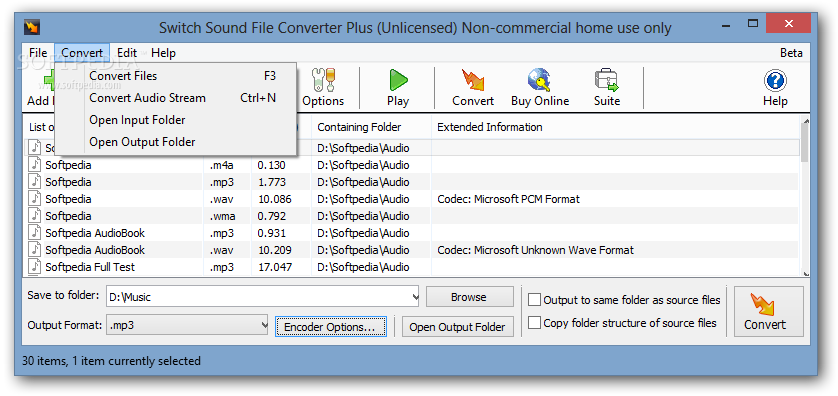Click the Beta label in menu bar

tap(791, 53)
